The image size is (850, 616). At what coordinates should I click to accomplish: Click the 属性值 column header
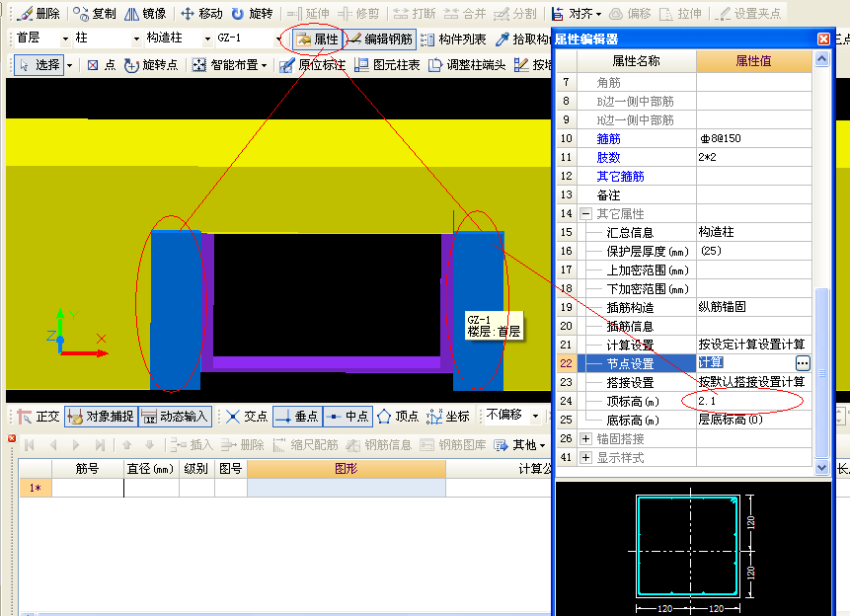(x=753, y=61)
